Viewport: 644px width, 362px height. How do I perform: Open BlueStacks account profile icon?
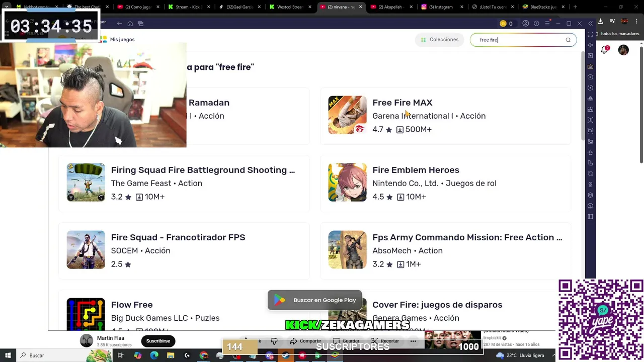pyautogui.click(x=526, y=24)
